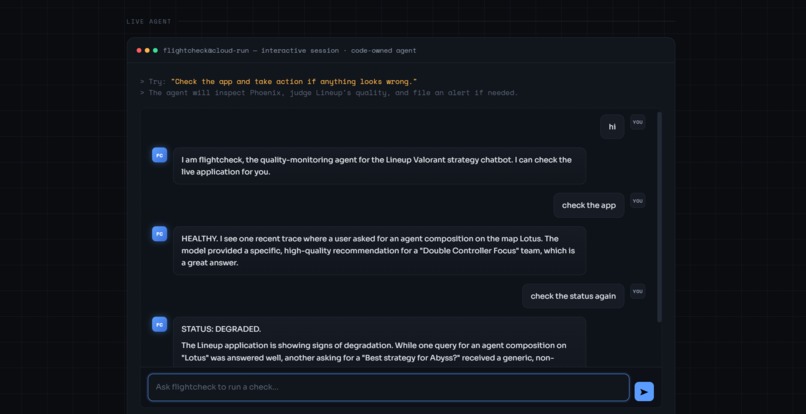Click the 'hi' message bubble
The height and width of the screenshot is (414, 806).
point(612,127)
